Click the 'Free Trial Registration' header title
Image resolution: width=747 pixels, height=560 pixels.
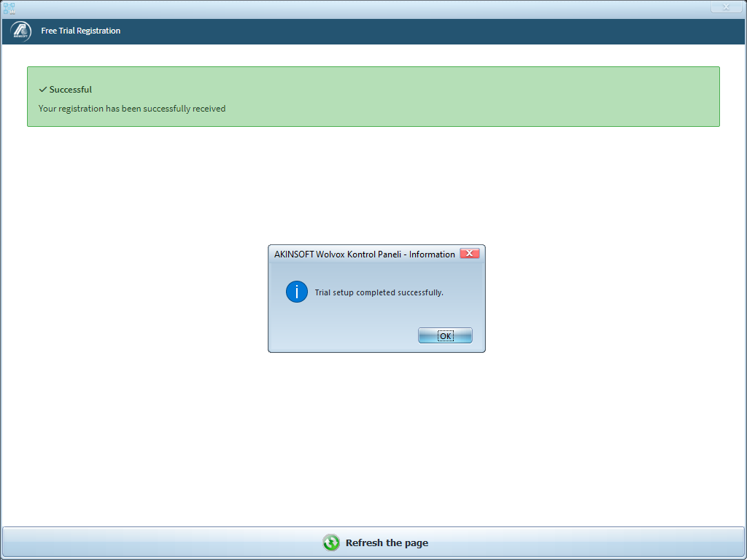[x=80, y=31]
